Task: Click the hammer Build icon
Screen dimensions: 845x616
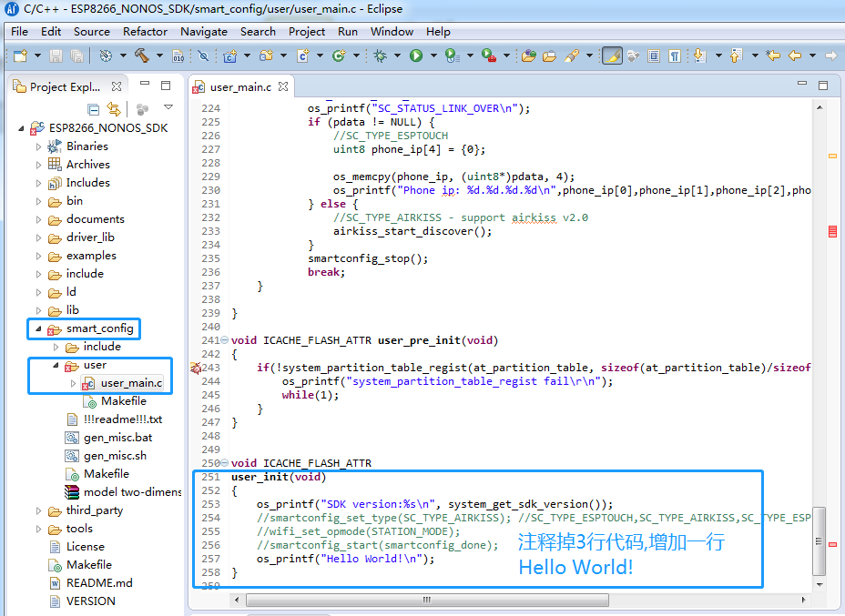Action: click(x=142, y=56)
